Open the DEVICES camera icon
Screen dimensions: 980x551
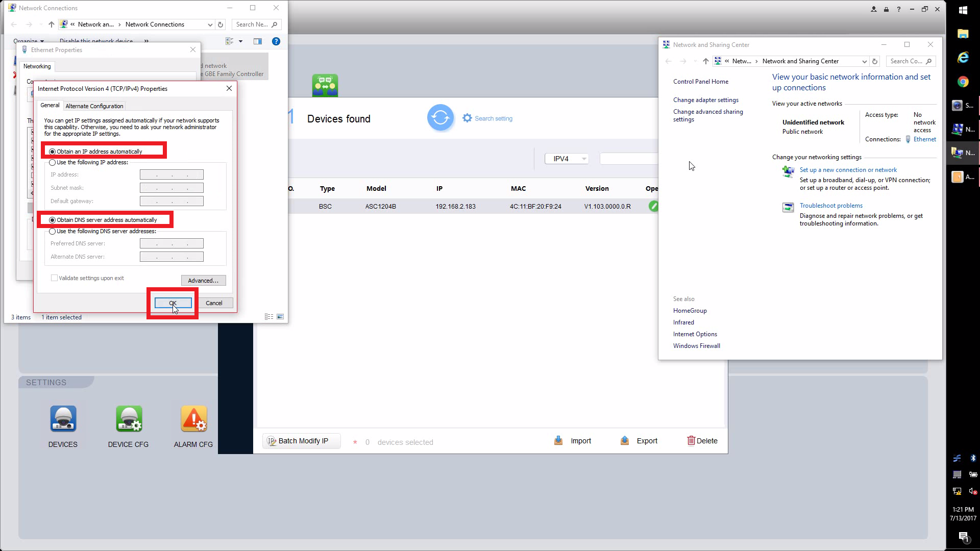[63, 419]
